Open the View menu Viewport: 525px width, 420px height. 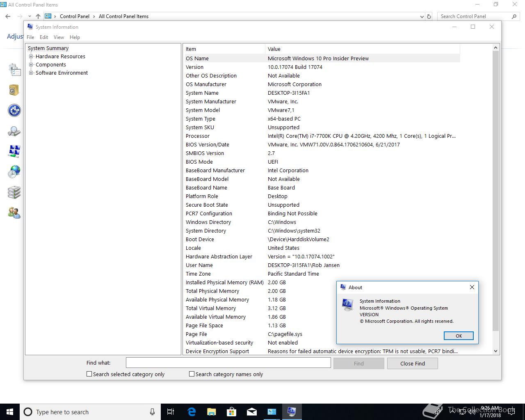click(x=59, y=37)
